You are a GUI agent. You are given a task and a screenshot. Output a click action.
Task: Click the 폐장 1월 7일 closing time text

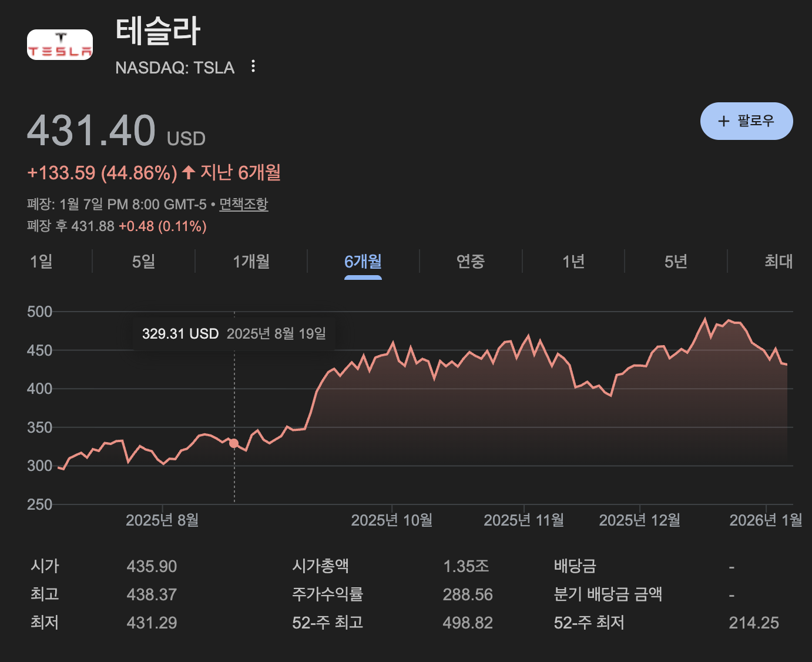coord(117,204)
